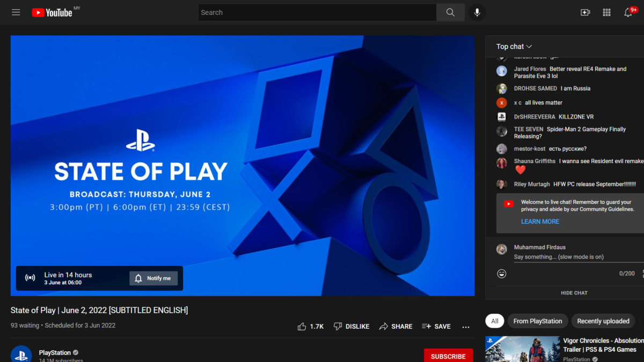The image size is (644, 362).
Task: Click LEARN MORE in chat notice
Action: [540, 221]
